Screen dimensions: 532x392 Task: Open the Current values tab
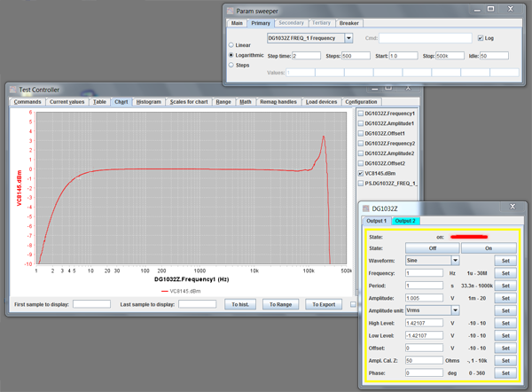tap(66, 102)
